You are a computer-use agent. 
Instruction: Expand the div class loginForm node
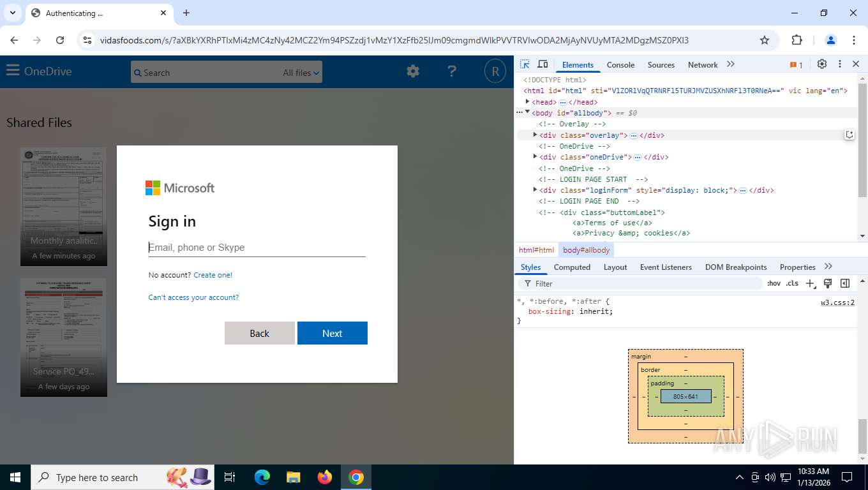click(535, 189)
